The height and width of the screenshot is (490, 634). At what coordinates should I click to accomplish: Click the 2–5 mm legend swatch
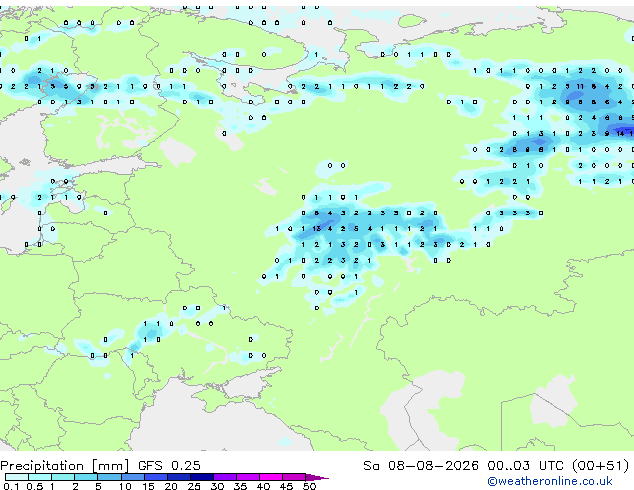coord(86,477)
